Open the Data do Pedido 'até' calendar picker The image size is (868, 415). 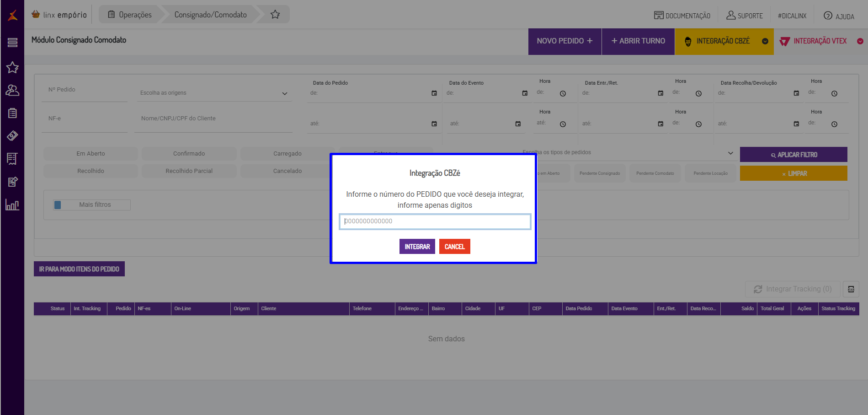434,124
